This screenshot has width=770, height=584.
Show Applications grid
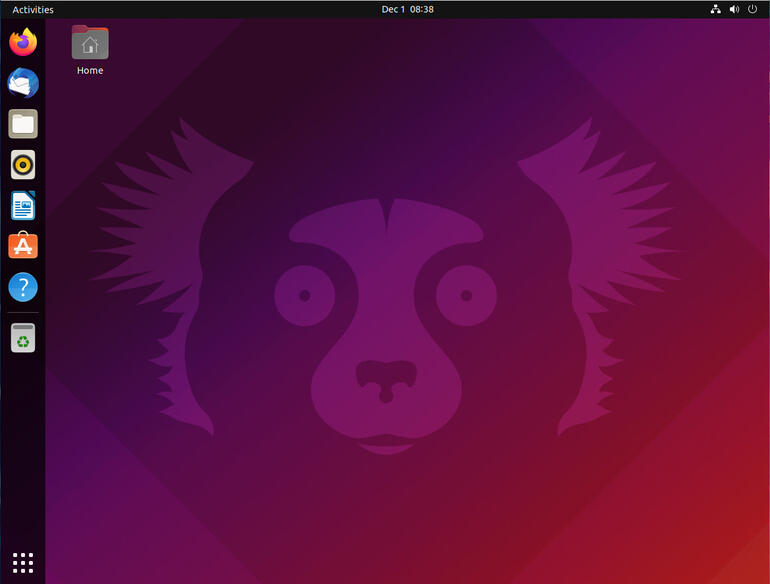point(23,563)
